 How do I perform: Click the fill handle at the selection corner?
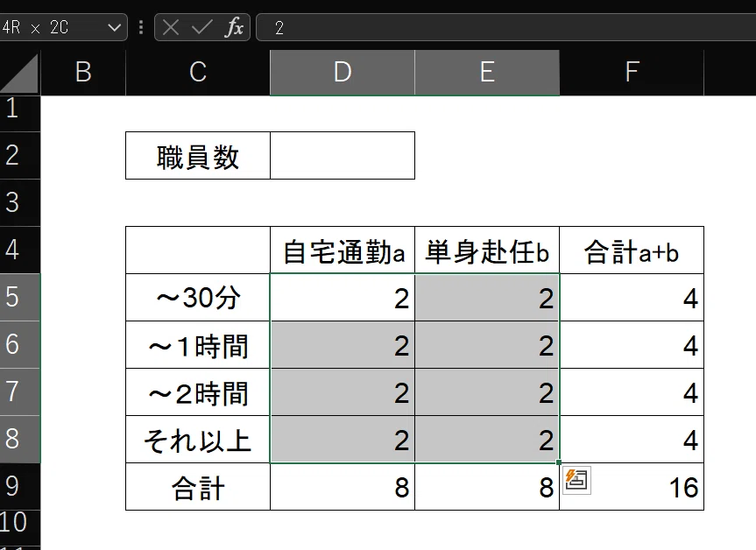559,462
